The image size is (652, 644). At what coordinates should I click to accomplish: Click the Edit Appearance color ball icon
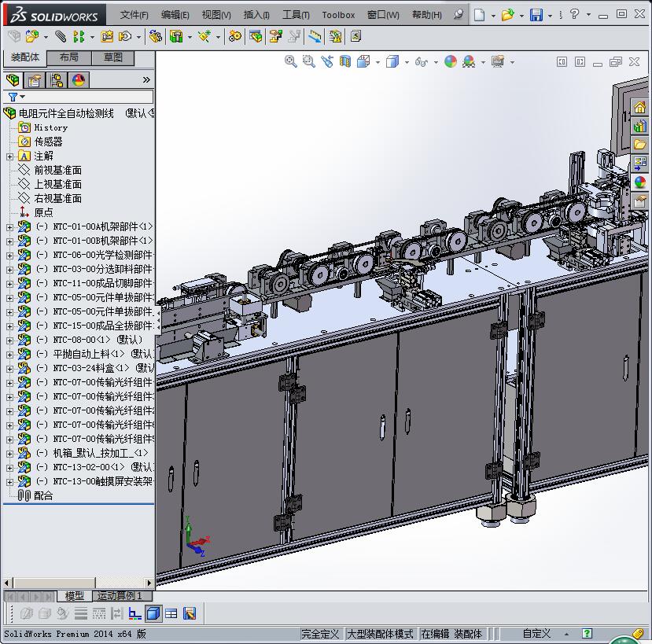tap(451, 61)
